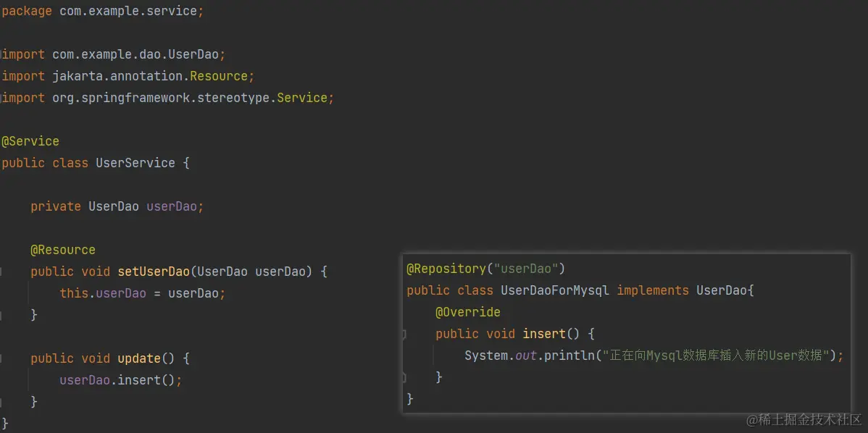Click the insert method declaration in UserDaoForMysql
Viewport: 868px width, 433px height.
tap(544, 334)
